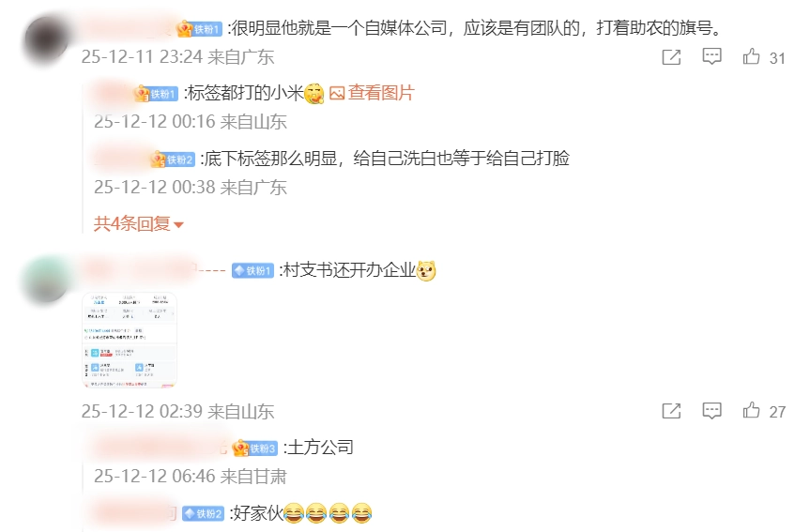
Task: Share the 村支书还开办企业 comment
Action: click(671, 411)
